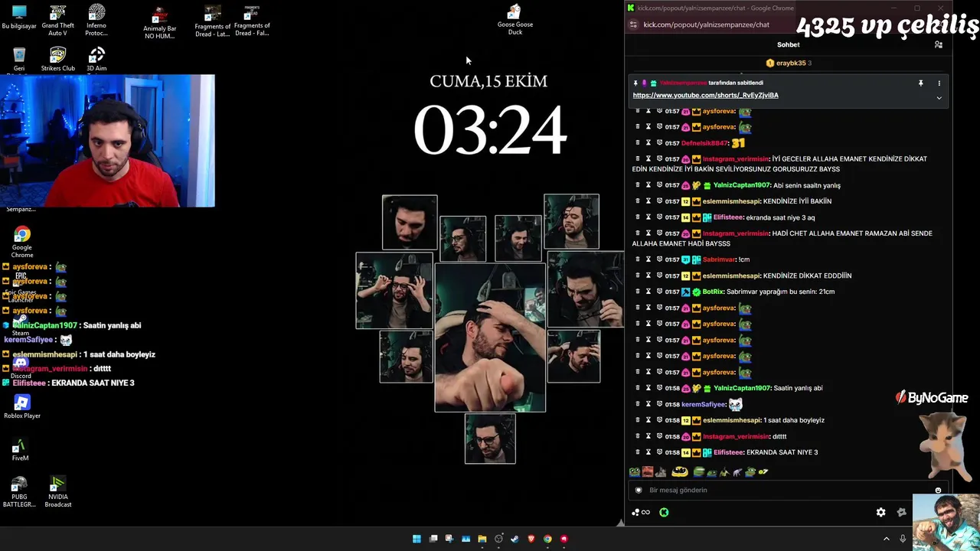The width and height of the screenshot is (980, 551).
Task: Open Fragments of Dread - Fal shortcut
Action: (x=252, y=21)
